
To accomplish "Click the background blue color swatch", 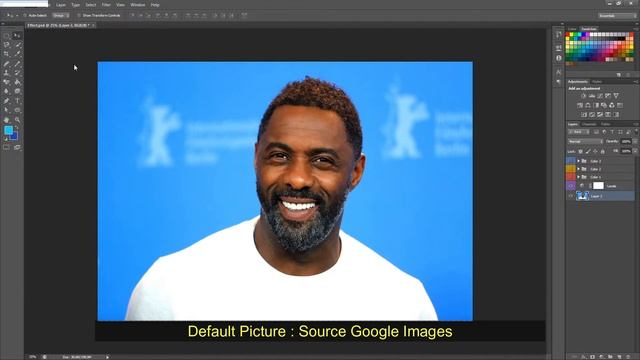I will (x=15, y=137).
